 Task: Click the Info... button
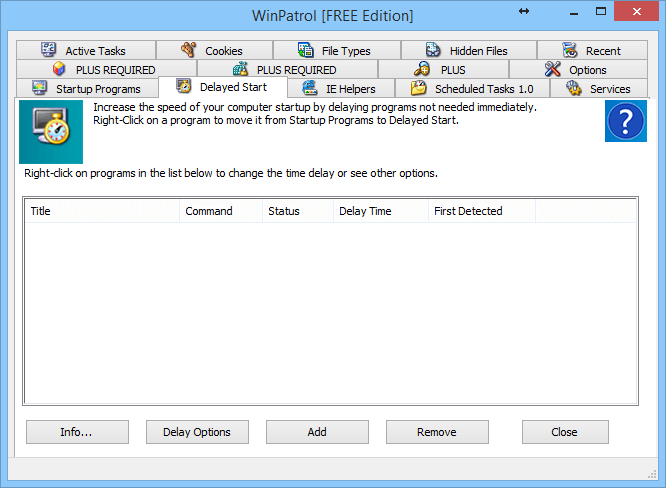(77, 432)
